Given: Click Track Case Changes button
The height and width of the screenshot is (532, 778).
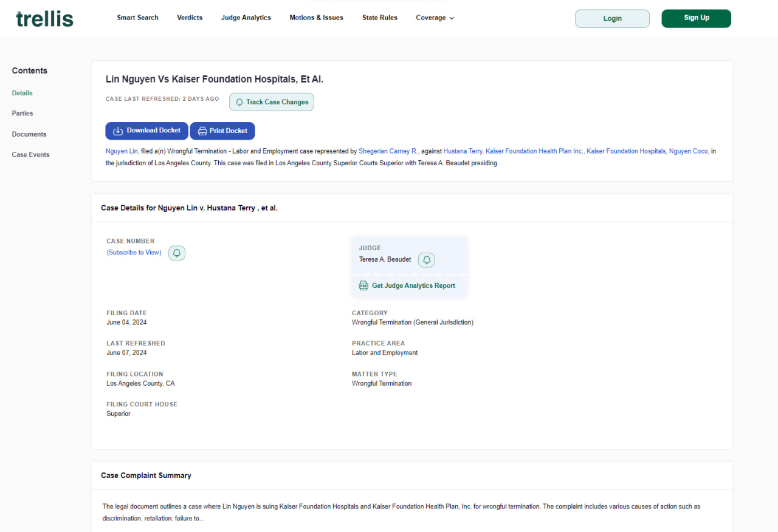Looking at the screenshot, I should [x=272, y=102].
